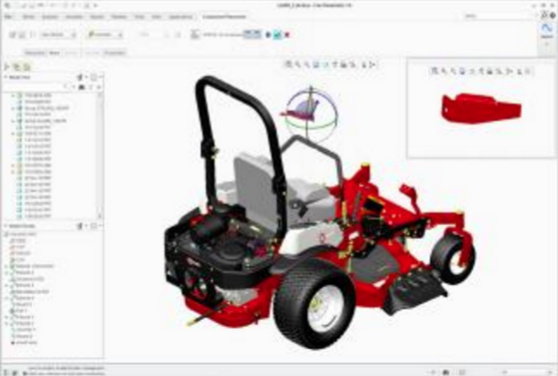Switch to the Component Placement ribbon tab
Screen dimensions: 558x376
(224, 17)
